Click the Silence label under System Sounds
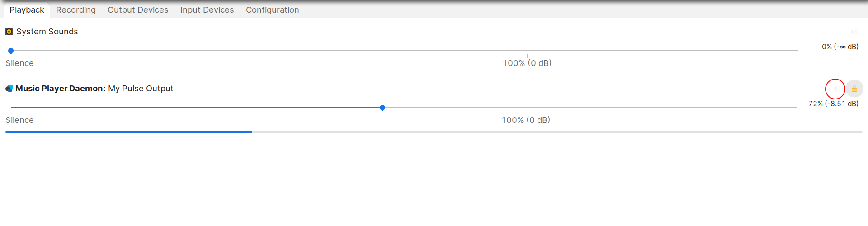This screenshot has height=226, width=868. tap(19, 63)
